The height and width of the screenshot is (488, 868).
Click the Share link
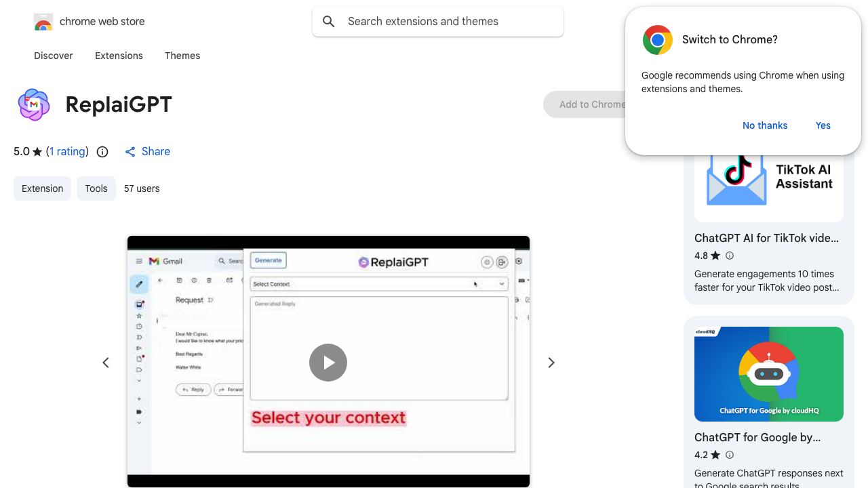tap(147, 151)
